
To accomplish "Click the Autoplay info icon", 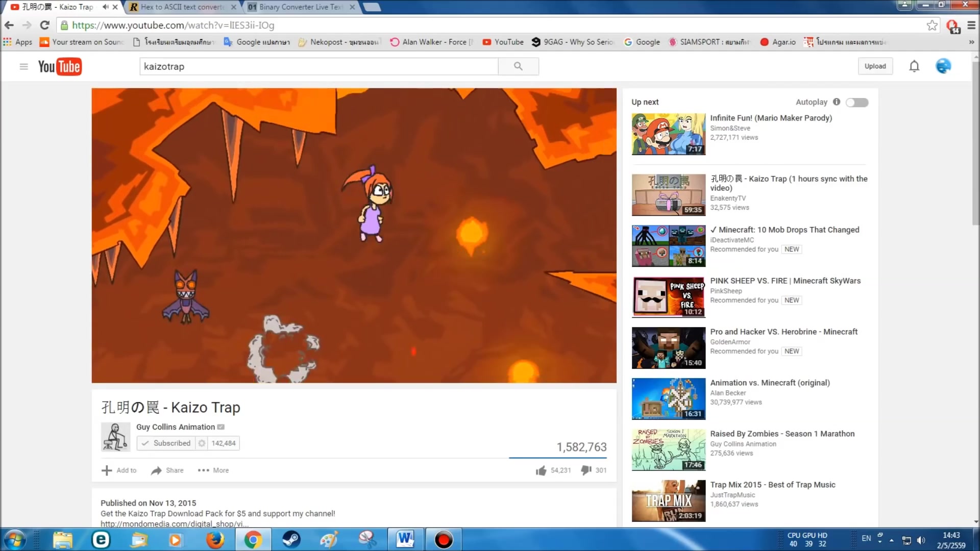I will (837, 102).
